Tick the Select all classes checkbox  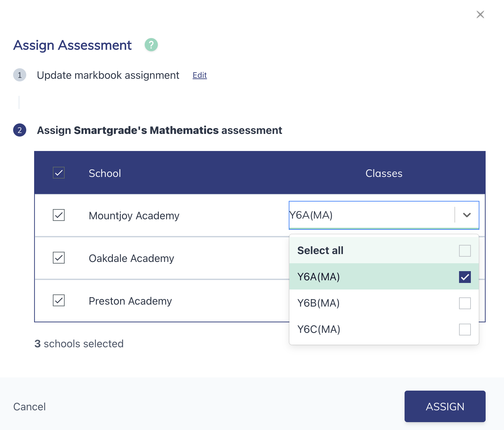[x=465, y=251]
